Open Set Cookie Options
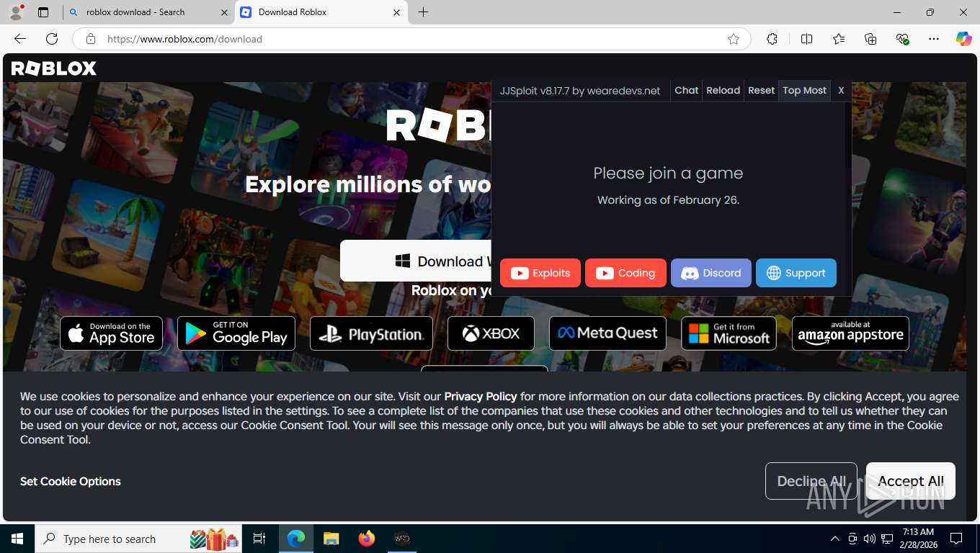980x553 pixels. (x=71, y=481)
